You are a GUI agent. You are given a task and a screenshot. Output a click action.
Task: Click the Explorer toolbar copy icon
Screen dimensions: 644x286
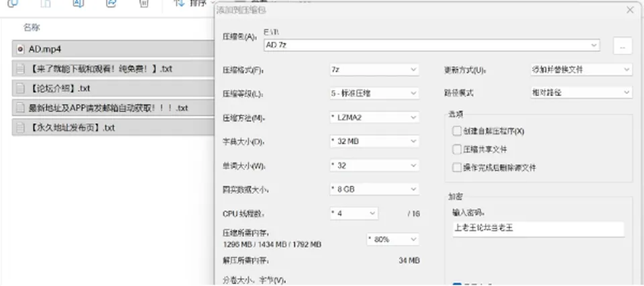click(x=13, y=3)
